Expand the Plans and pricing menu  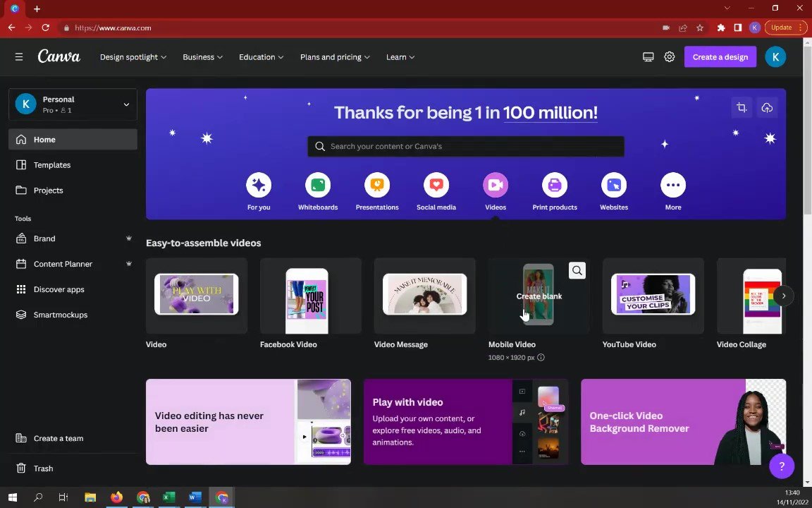click(x=335, y=57)
